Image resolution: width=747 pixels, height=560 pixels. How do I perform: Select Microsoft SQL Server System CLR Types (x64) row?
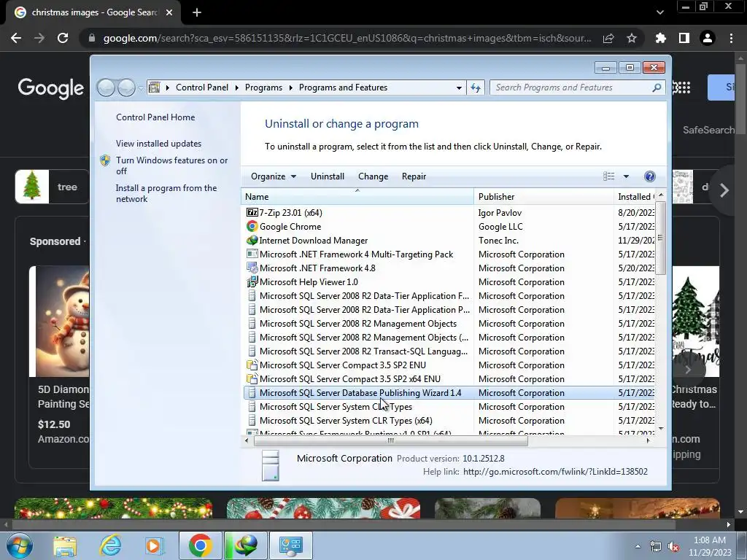(x=449, y=421)
